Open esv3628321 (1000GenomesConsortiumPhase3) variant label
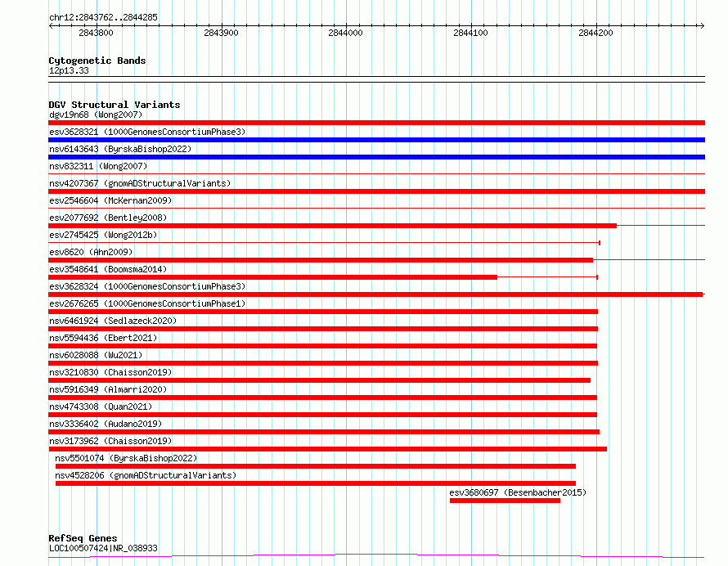Viewport: 728px width, 566px height. 147,132
